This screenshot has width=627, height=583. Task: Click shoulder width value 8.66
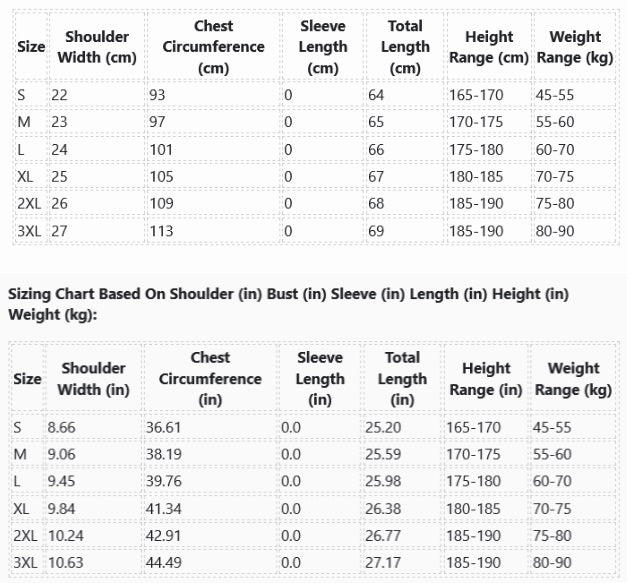click(62, 427)
